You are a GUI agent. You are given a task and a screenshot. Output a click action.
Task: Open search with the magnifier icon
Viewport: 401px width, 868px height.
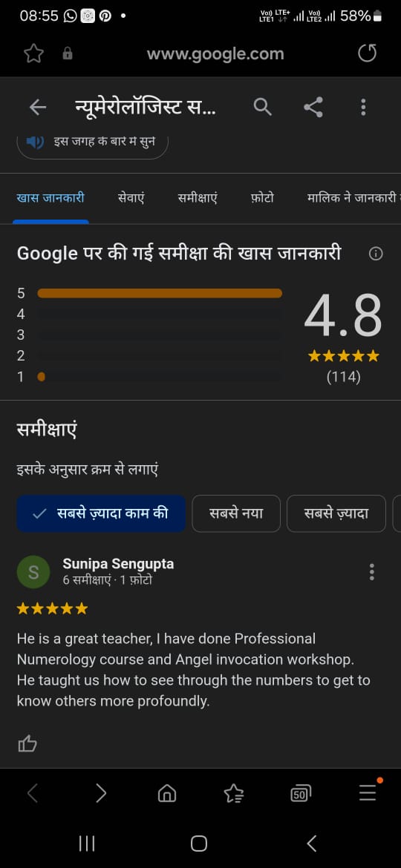click(x=263, y=106)
